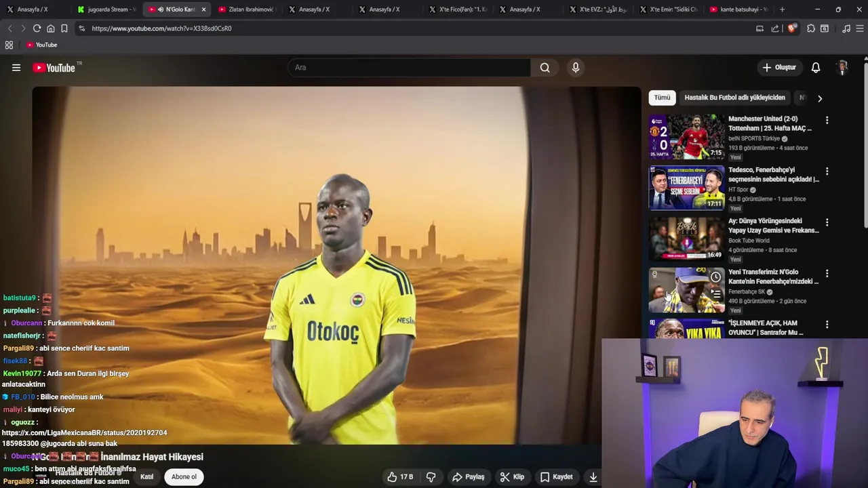The height and width of the screenshot is (488, 868).
Task: Open options for Tedesco Fenerbahçe video
Action: click(x=827, y=171)
